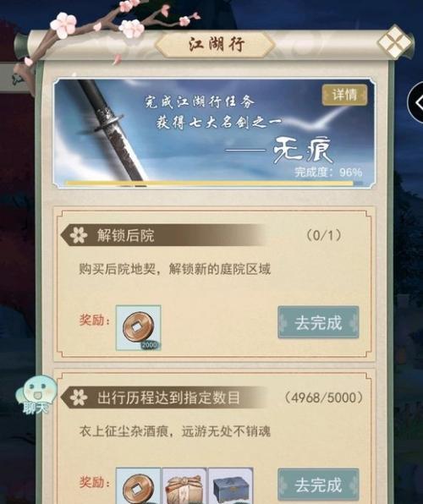Close the 江湖行 scroll with diamond icon
The height and width of the screenshot is (504, 423).
(x=395, y=42)
